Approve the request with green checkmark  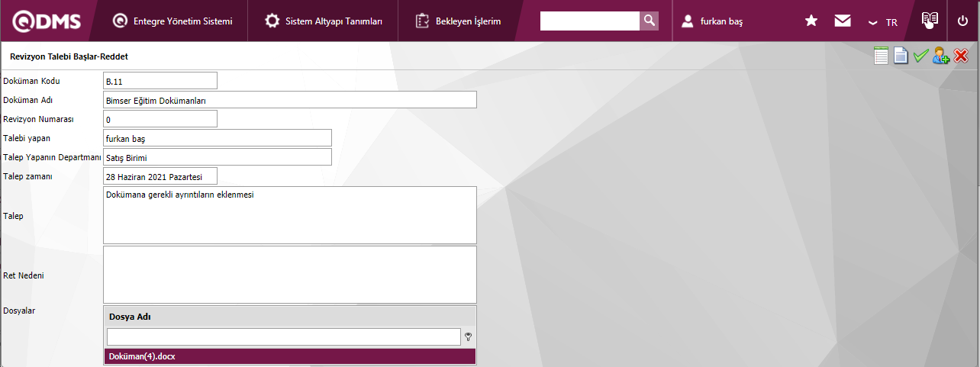click(x=921, y=56)
